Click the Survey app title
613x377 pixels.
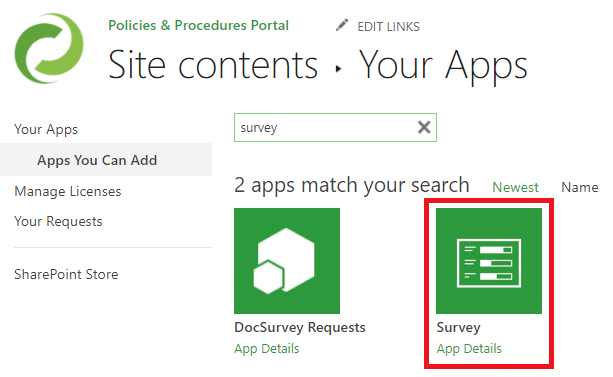tap(458, 327)
